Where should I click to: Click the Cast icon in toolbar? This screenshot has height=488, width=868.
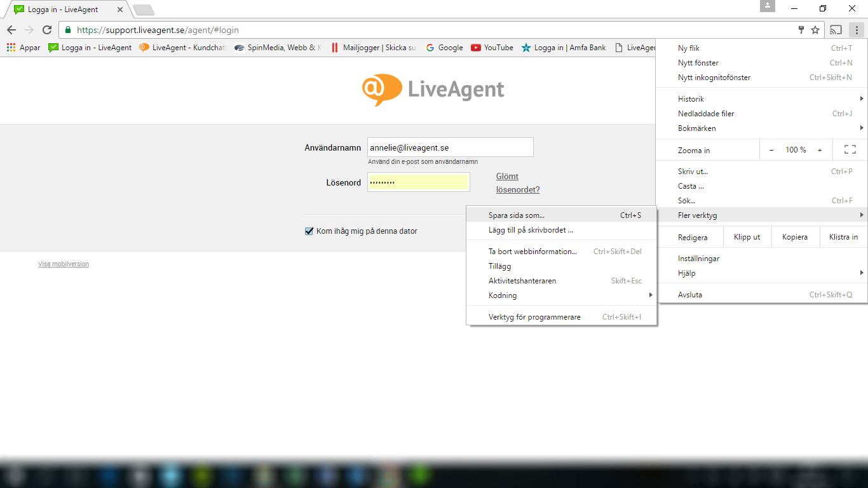(x=836, y=30)
